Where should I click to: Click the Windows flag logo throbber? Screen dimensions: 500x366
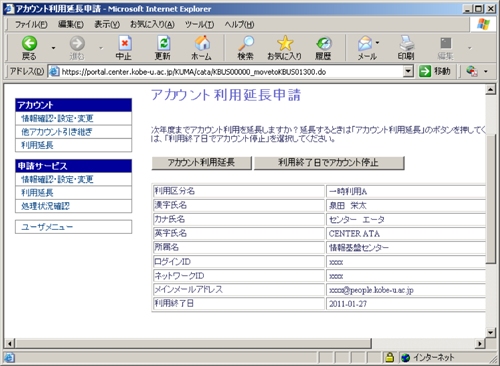click(x=483, y=24)
